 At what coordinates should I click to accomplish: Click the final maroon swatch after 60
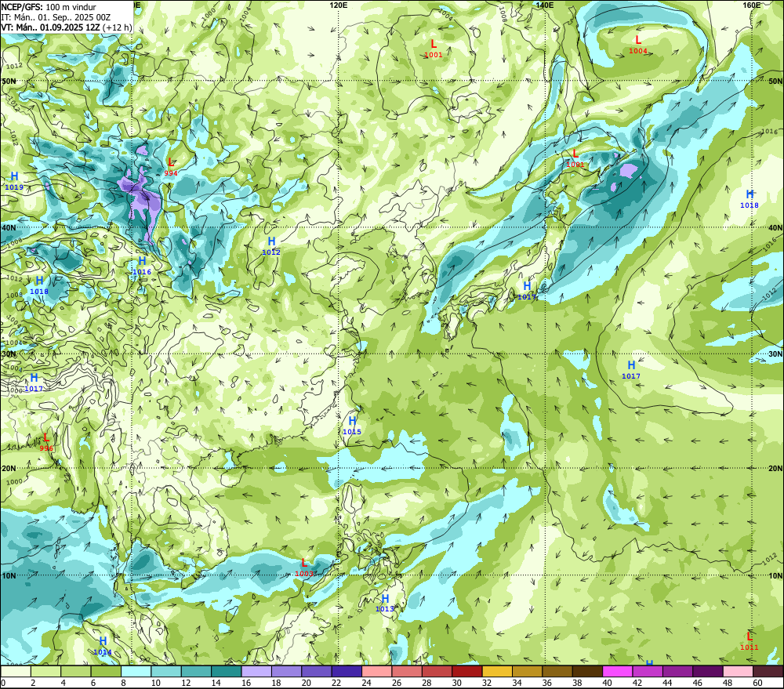[x=768, y=671]
